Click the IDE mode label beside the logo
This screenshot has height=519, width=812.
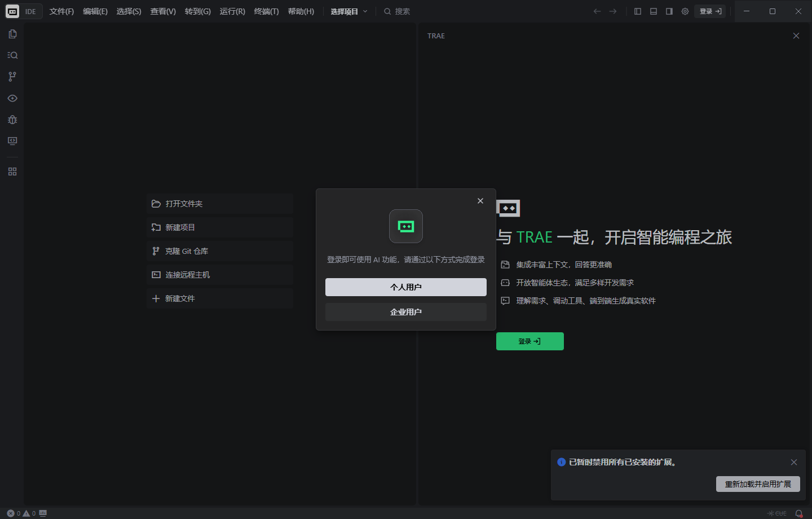pos(30,11)
